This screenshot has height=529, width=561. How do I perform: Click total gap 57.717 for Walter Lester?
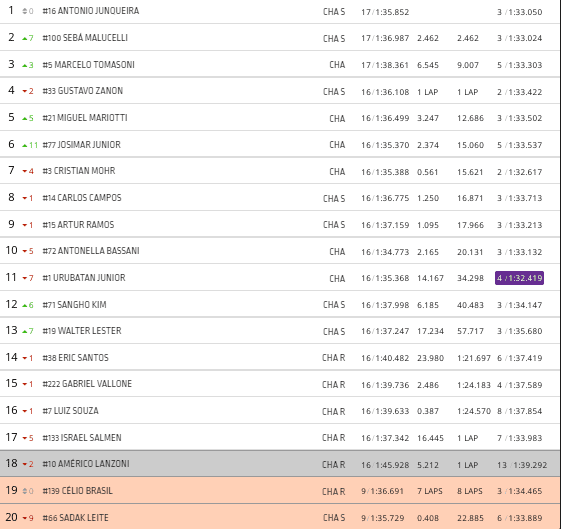point(470,331)
